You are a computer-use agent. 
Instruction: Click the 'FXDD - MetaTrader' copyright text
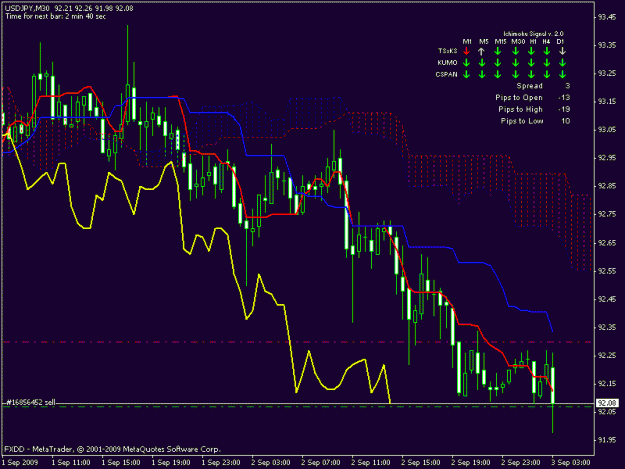(x=112, y=449)
